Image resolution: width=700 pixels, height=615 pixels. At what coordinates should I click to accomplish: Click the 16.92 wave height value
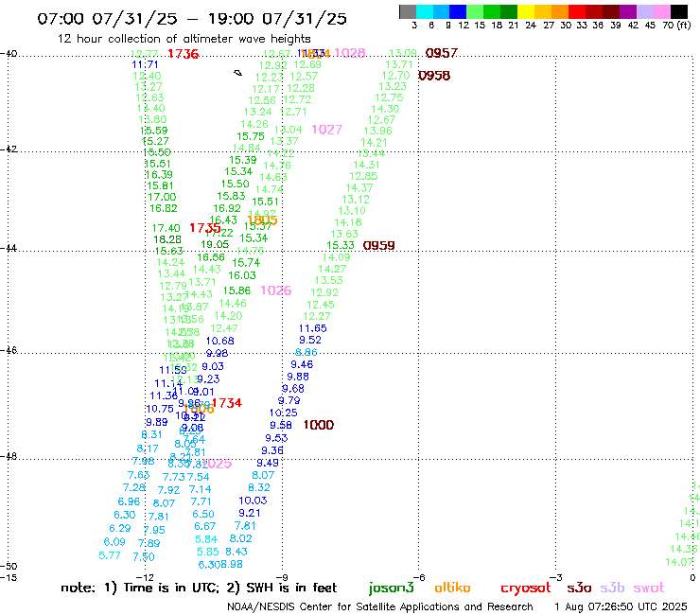(x=227, y=208)
